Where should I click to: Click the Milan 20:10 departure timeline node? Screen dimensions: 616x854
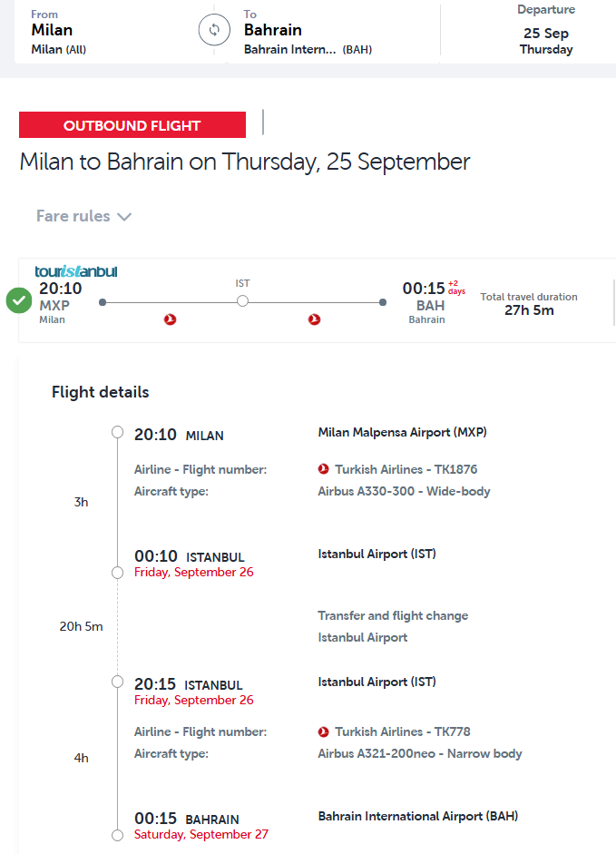pyautogui.click(x=117, y=432)
